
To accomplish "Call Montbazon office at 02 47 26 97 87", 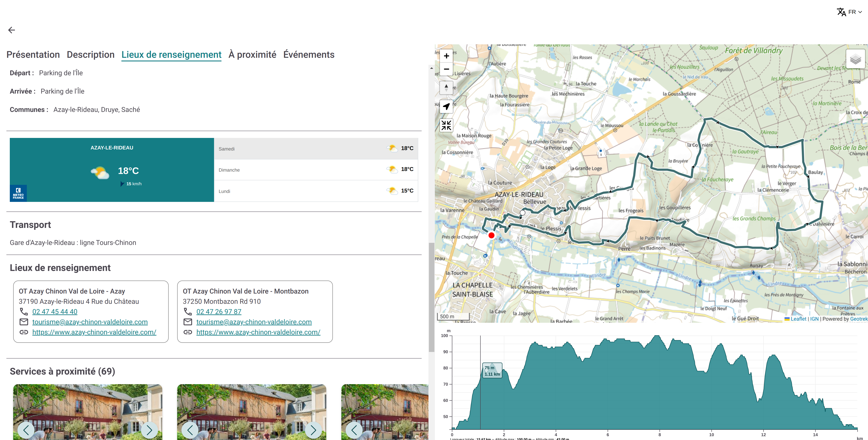I will click(x=219, y=312).
